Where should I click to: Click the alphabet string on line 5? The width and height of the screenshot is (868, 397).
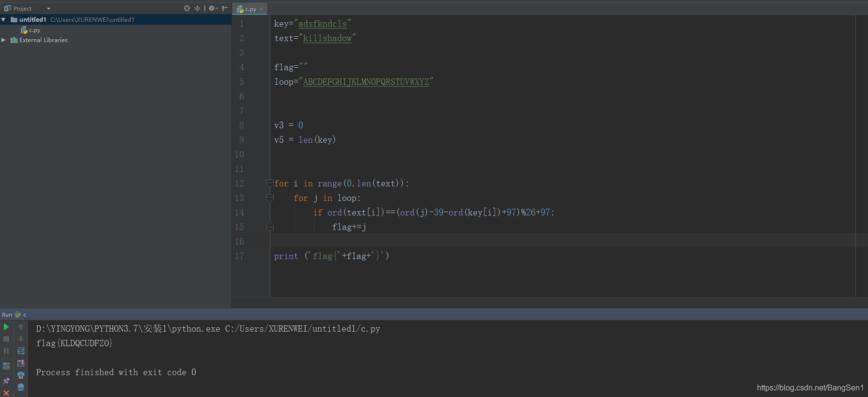(366, 82)
